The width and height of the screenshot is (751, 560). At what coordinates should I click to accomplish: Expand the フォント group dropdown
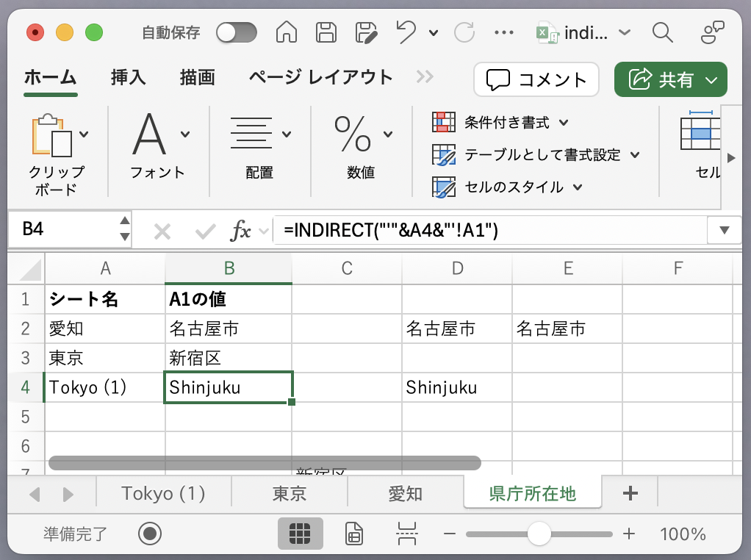(185, 134)
